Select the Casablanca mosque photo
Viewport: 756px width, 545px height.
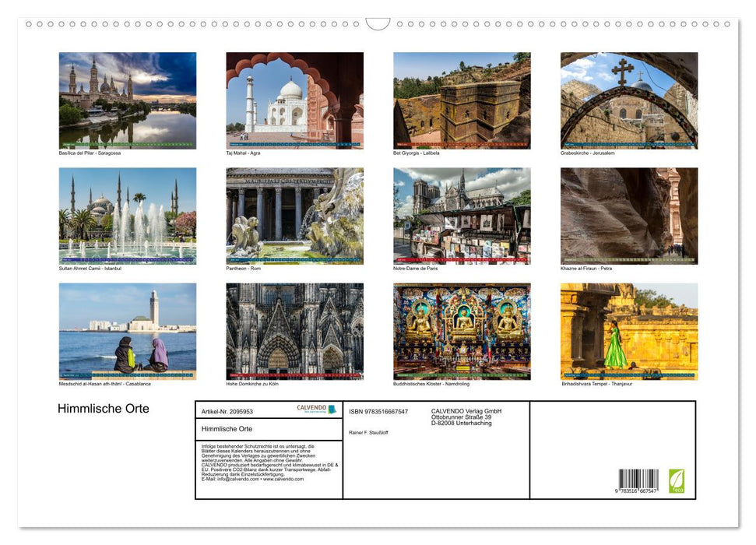127,331
